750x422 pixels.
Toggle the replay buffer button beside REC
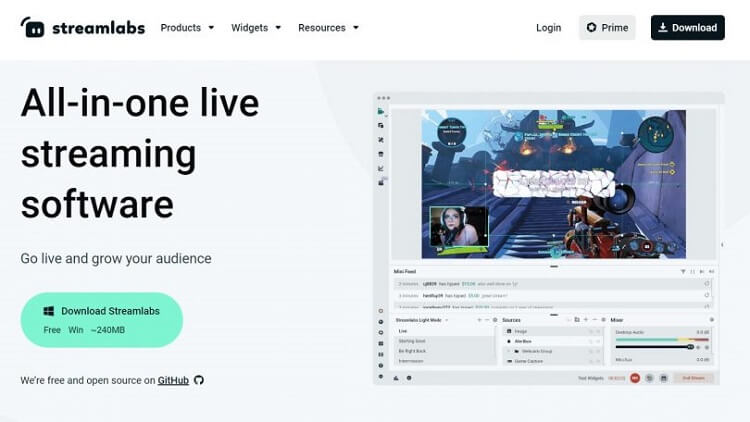point(649,378)
